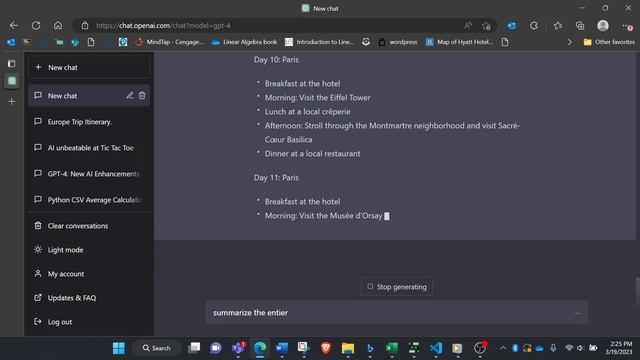Add page to favorites star icon
The image size is (640, 360).
tap(486, 26)
